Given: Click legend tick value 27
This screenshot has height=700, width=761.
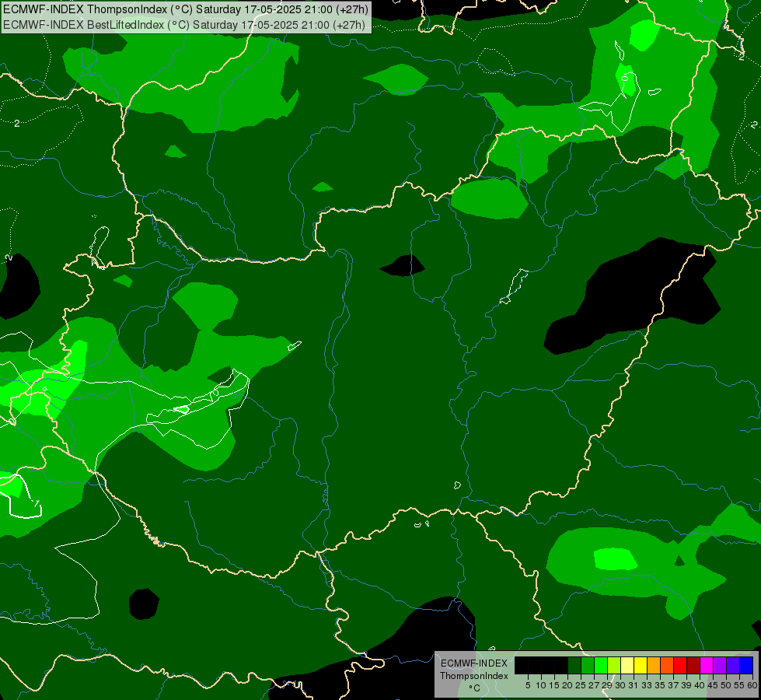Looking at the screenshot, I should point(594,685).
